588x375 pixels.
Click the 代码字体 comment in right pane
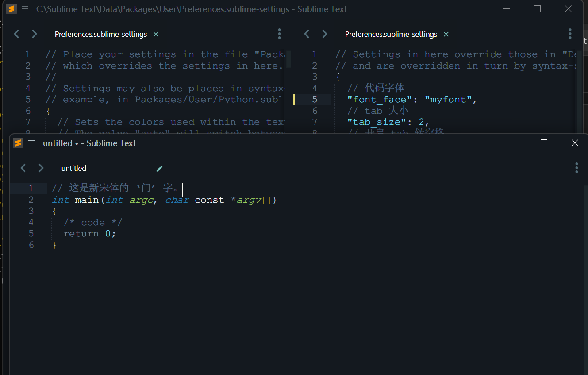pos(376,88)
